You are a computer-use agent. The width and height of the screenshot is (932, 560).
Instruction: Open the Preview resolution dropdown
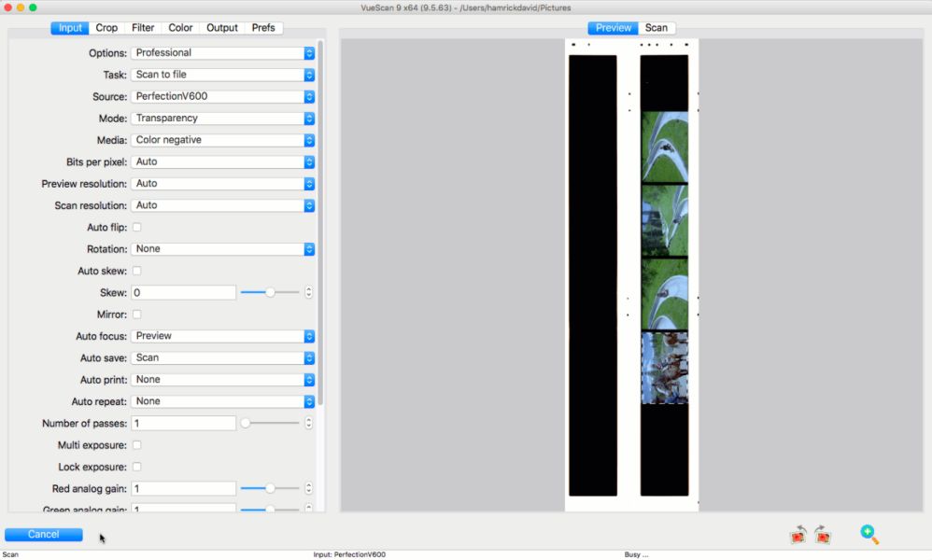tap(222, 184)
